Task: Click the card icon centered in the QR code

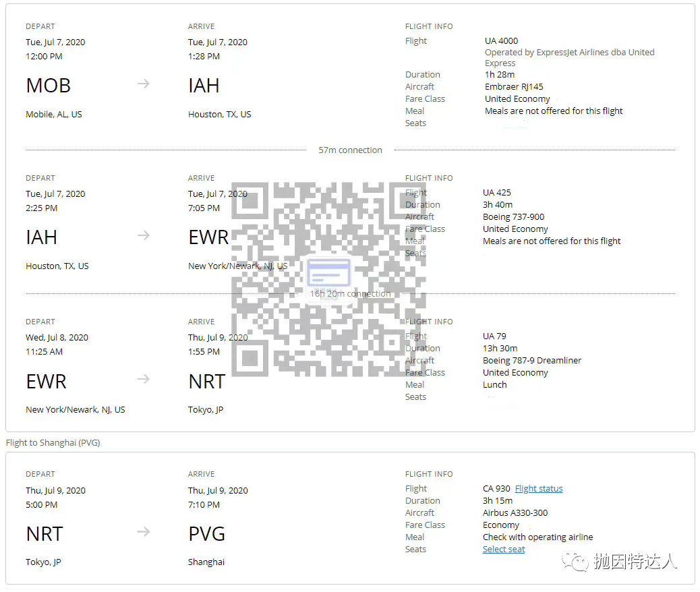Action: 329,273
